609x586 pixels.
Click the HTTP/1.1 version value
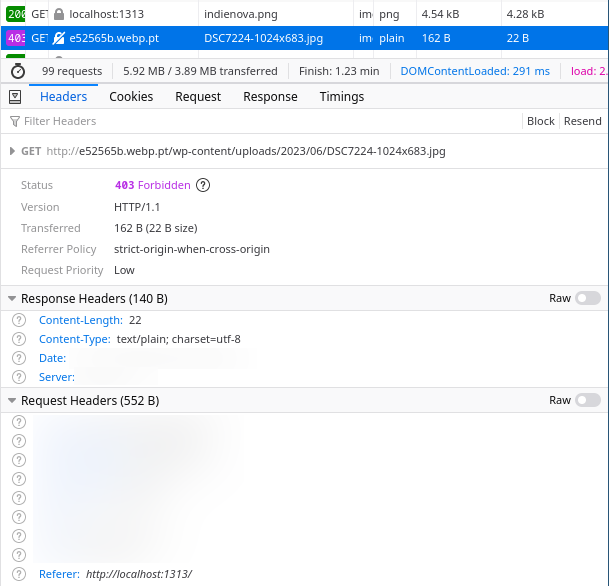click(x=137, y=207)
